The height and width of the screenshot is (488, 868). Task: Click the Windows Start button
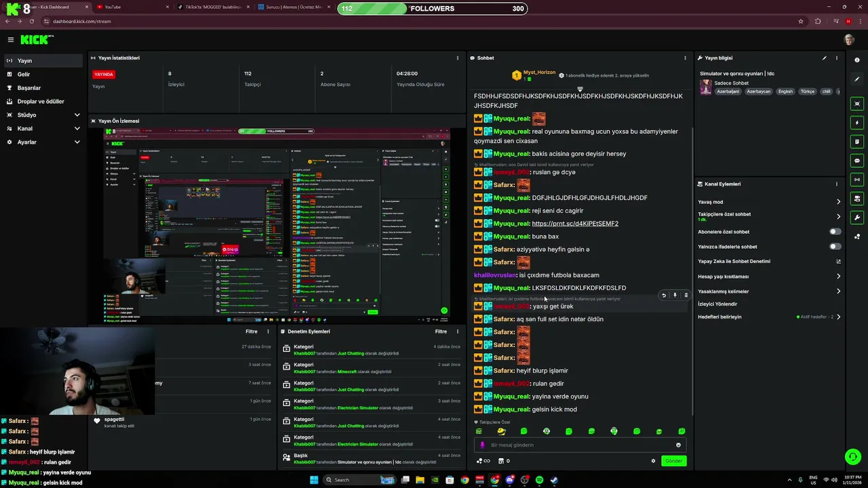pyautogui.click(x=314, y=480)
